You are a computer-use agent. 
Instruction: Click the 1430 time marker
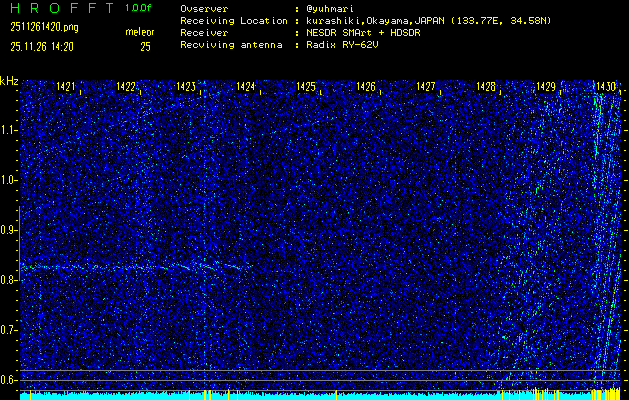606,87
